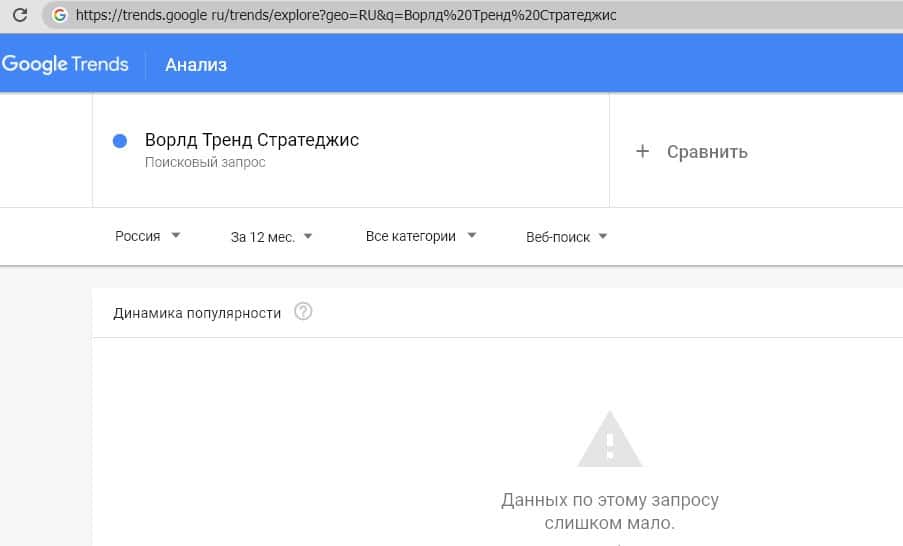
Task: Edit the Ворлд Тренд Стратеджис search term
Action: [252, 140]
